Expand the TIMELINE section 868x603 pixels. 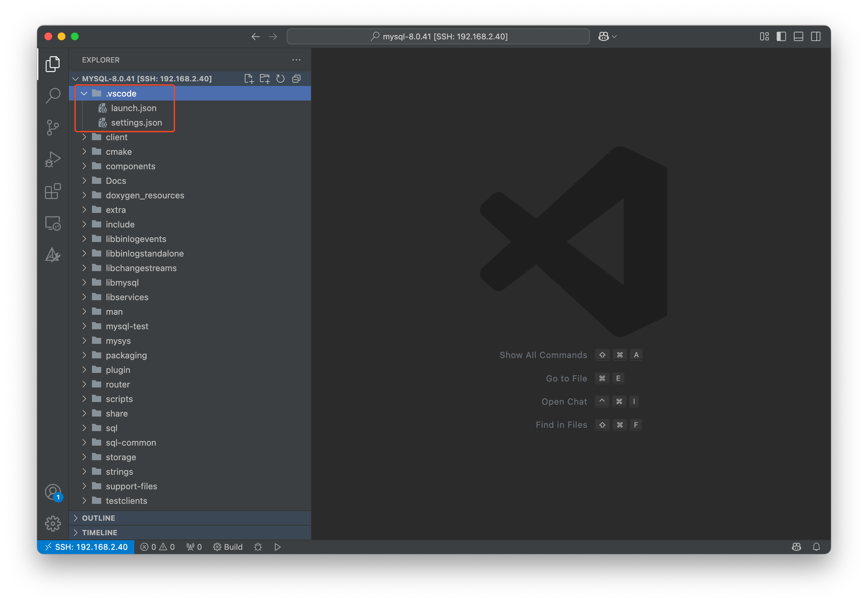[190, 532]
